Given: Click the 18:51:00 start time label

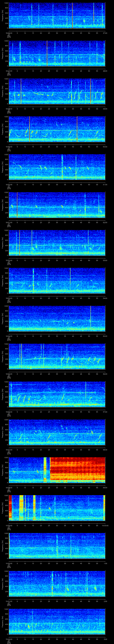Looking at the screenshot, I should click(9, 223).
